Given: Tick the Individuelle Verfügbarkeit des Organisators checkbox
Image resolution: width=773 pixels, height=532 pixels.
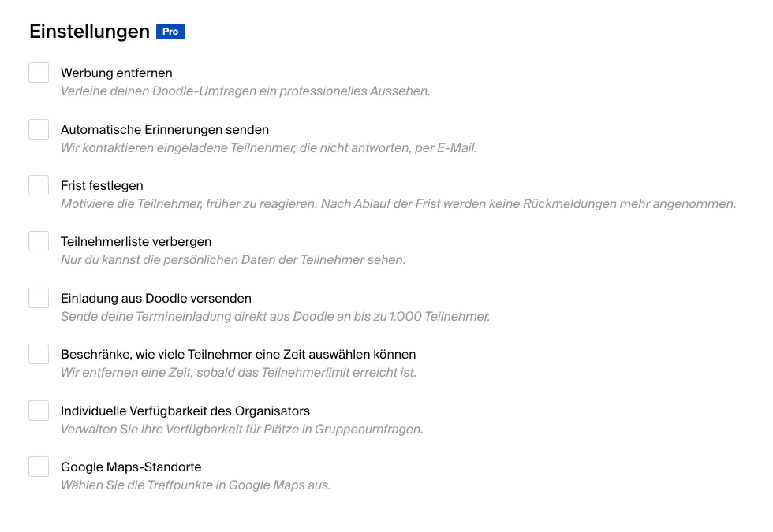Looking at the screenshot, I should click(x=39, y=411).
